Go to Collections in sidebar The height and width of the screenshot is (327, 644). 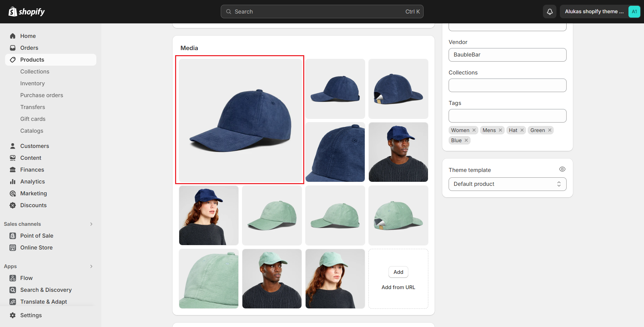[x=35, y=71]
